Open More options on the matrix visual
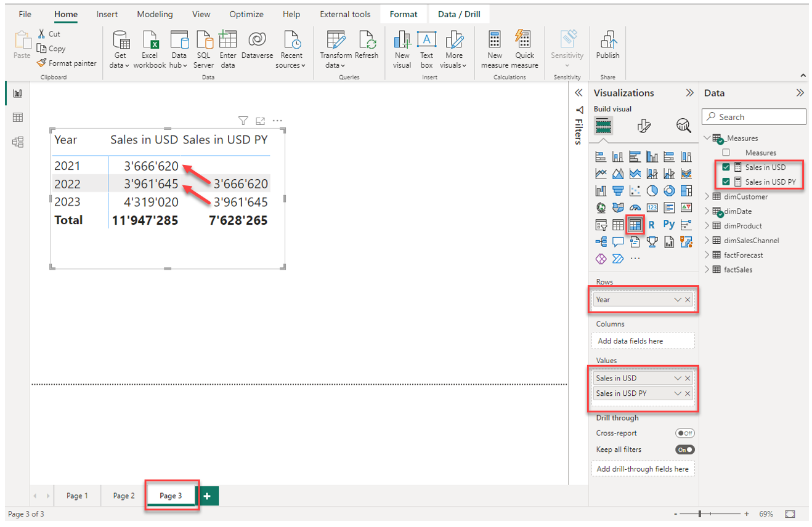The height and width of the screenshot is (527, 812). click(x=277, y=121)
